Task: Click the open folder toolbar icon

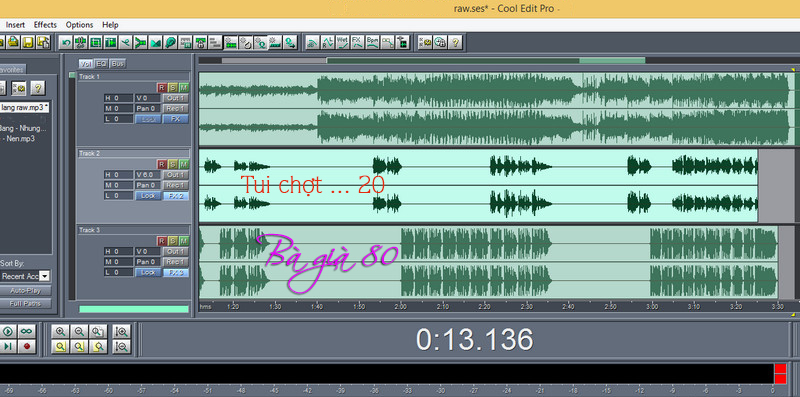Action: (x=13, y=42)
